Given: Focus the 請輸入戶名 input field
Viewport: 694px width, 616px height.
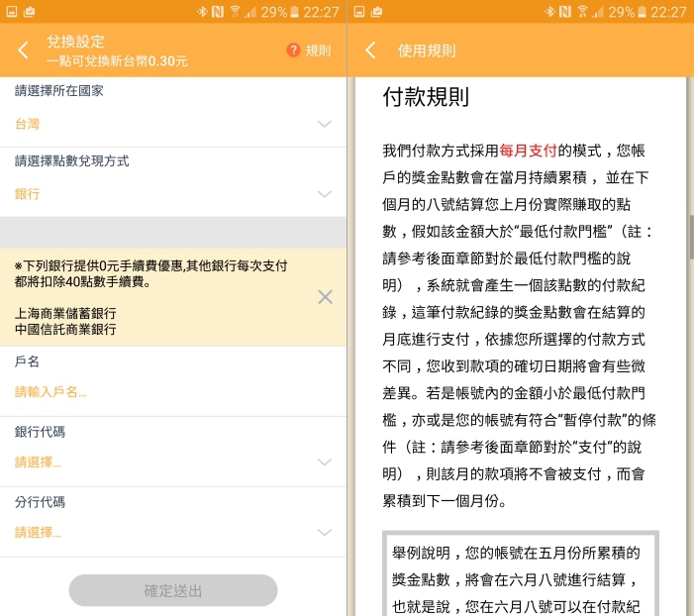Looking at the screenshot, I should pyautogui.click(x=173, y=392).
